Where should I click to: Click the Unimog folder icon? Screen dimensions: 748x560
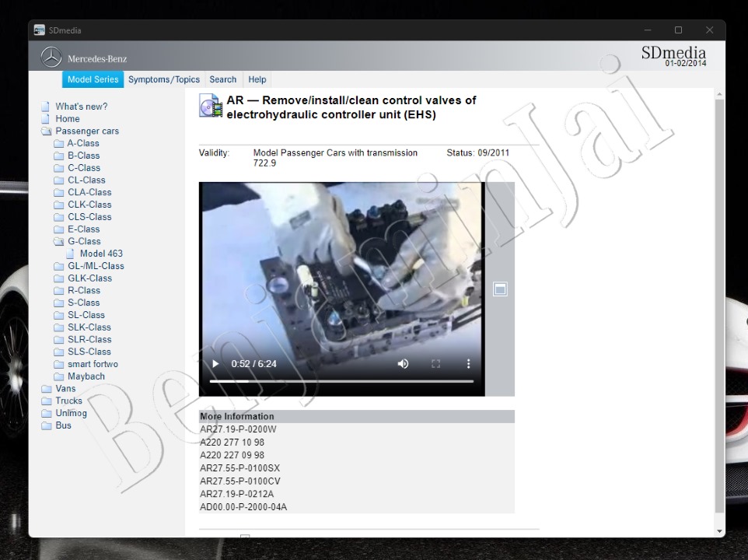tap(47, 414)
